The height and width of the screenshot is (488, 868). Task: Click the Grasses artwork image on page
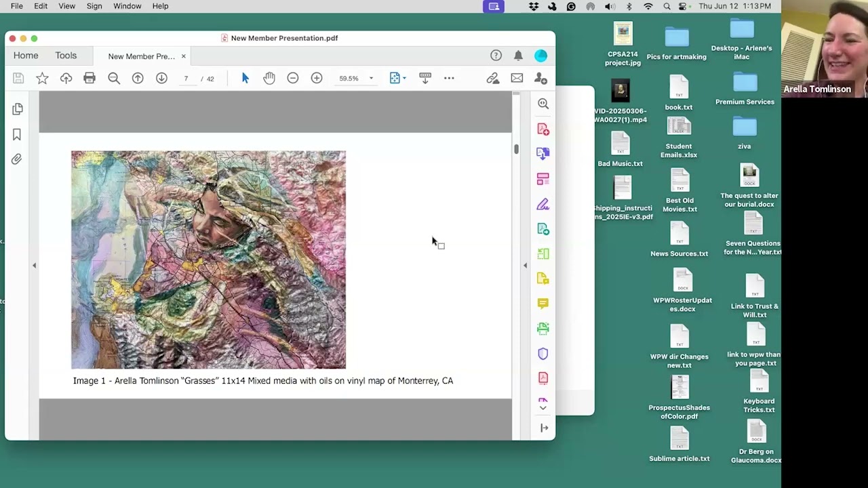[x=208, y=260]
